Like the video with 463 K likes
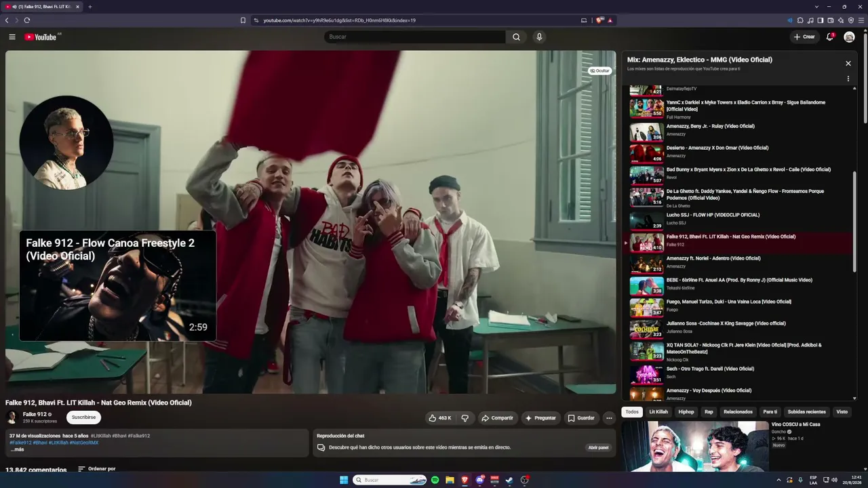This screenshot has width=868, height=488. click(x=439, y=418)
